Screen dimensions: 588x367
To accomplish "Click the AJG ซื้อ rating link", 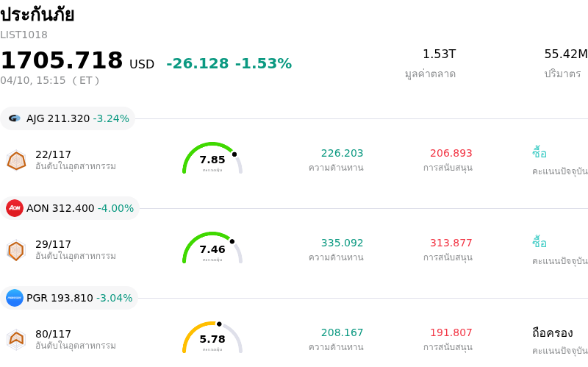I will pos(539,153).
